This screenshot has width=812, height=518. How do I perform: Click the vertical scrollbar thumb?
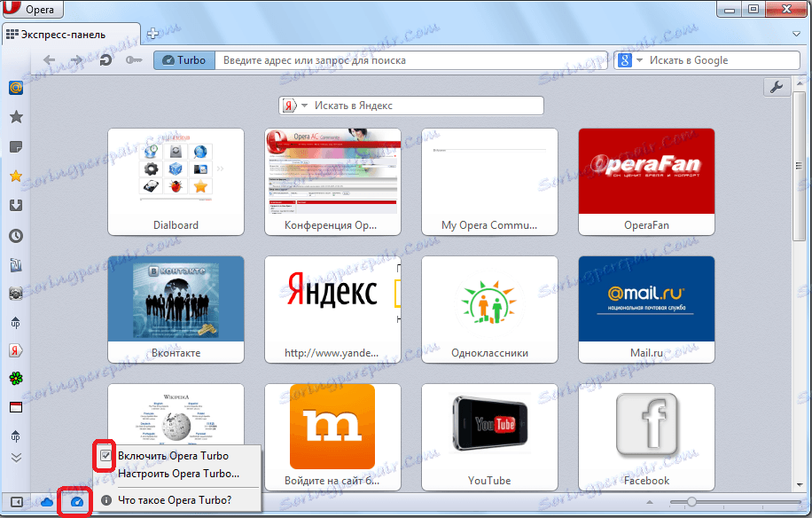point(799,166)
